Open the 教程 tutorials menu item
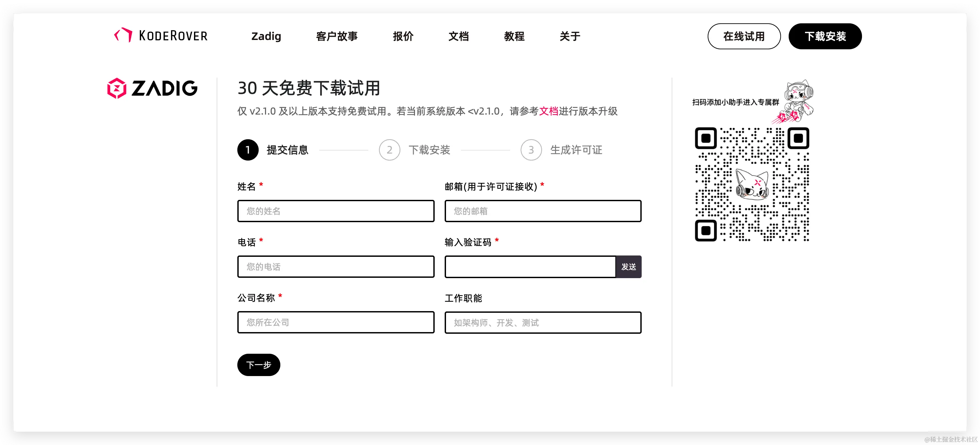980x445 pixels. point(514,36)
